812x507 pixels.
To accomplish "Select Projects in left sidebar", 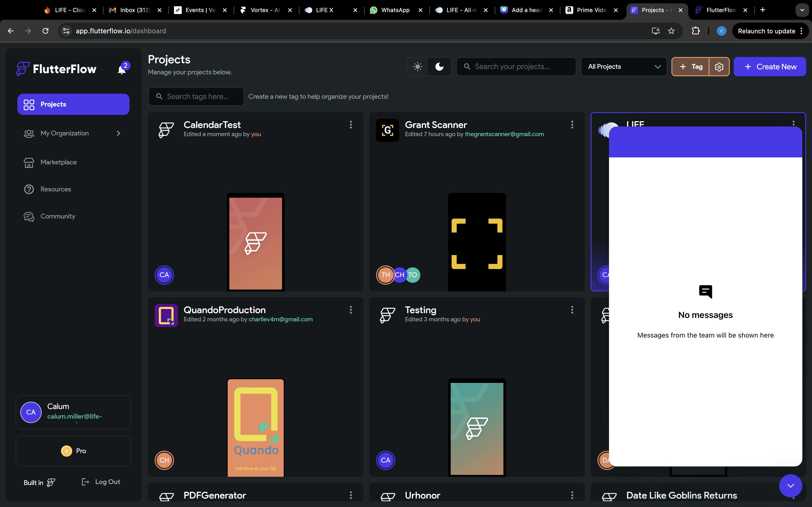I will pos(73,104).
